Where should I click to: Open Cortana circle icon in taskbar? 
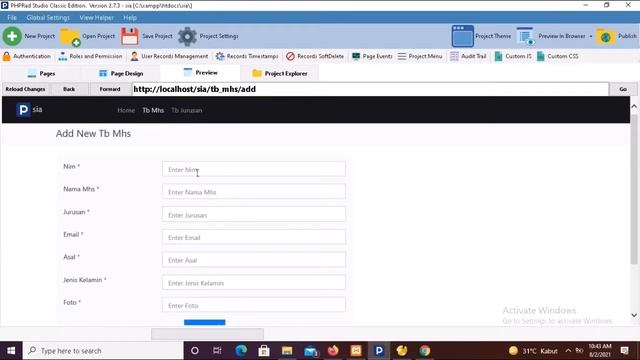[195, 351]
